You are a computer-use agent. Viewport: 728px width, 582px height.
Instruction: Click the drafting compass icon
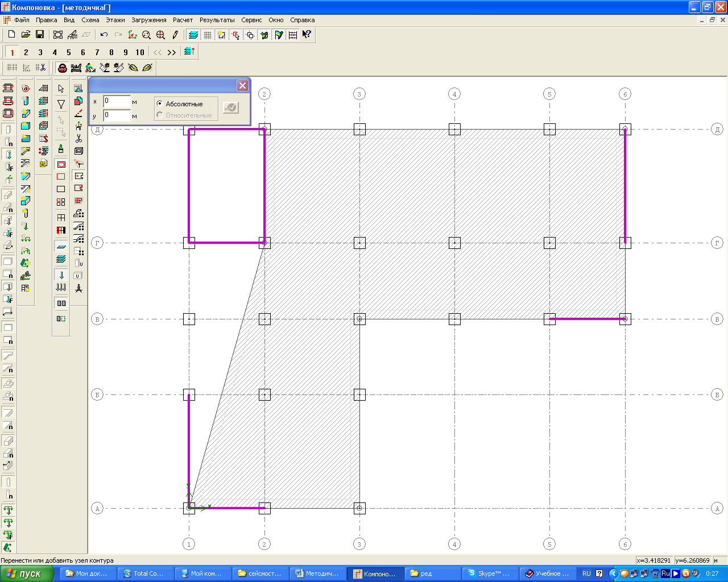coord(78,288)
